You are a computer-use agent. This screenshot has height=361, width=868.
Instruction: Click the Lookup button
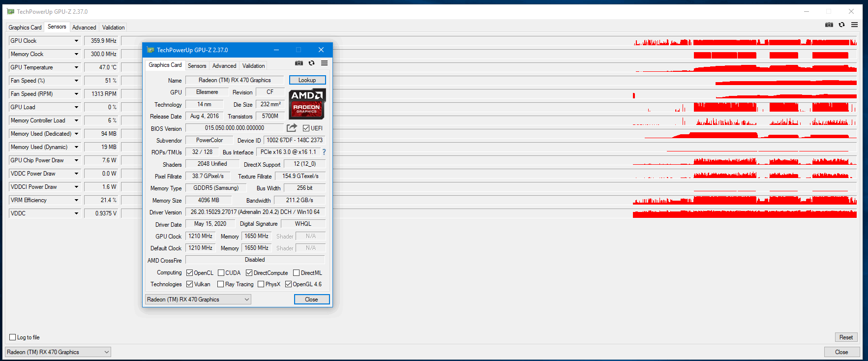pyautogui.click(x=307, y=80)
